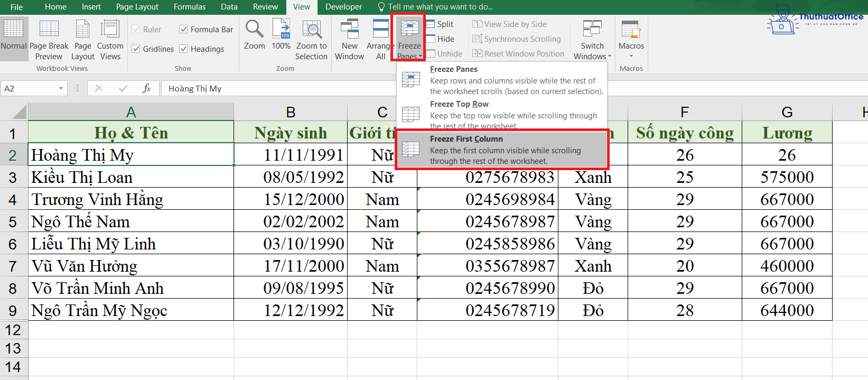The width and height of the screenshot is (868, 380).
Task: Hide the current window
Action: pos(440,39)
